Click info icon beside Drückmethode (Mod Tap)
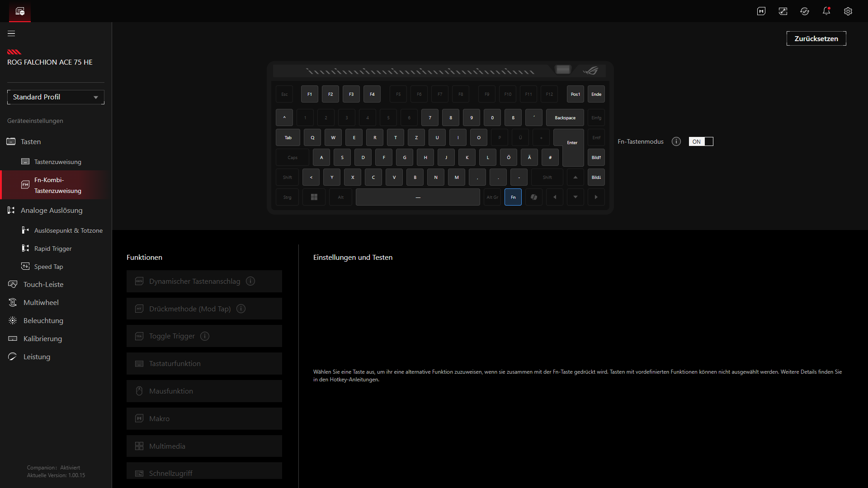Image resolution: width=868 pixels, height=488 pixels. pyautogui.click(x=241, y=309)
